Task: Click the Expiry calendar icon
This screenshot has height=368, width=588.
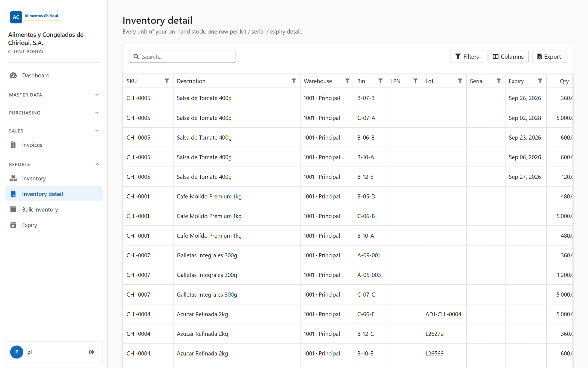Action: point(13,225)
